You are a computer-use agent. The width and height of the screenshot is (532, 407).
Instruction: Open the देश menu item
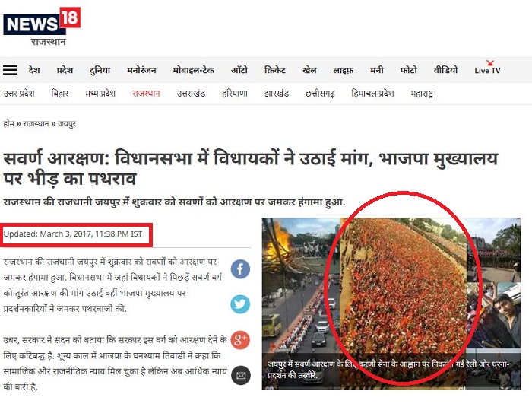(x=34, y=70)
